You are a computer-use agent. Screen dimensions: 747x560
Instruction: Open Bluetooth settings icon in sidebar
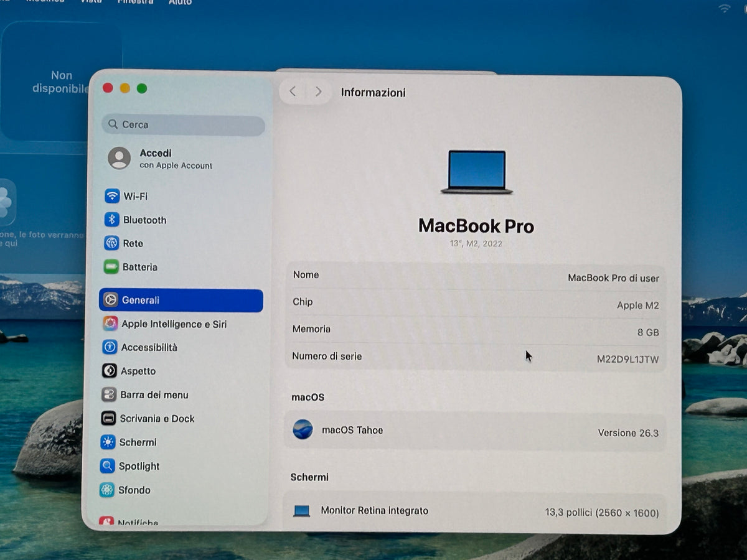(x=111, y=220)
